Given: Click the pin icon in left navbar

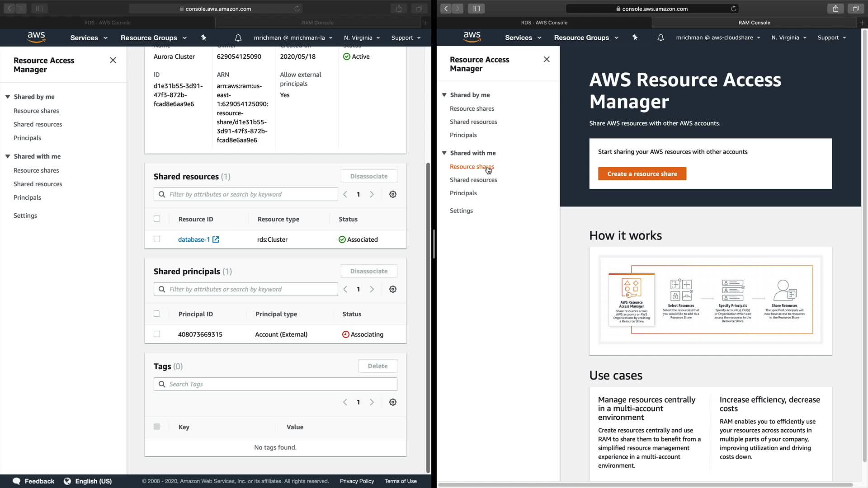Looking at the screenshot, I should tap(203, 38).
